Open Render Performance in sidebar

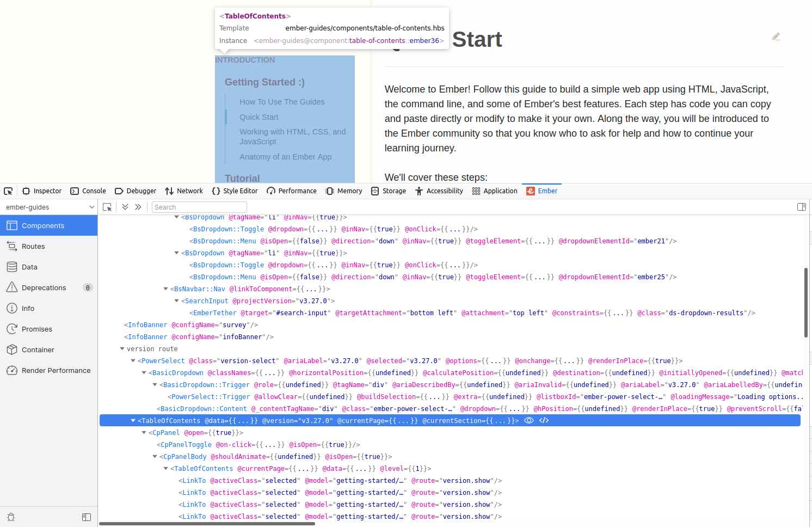pos(49,370)
